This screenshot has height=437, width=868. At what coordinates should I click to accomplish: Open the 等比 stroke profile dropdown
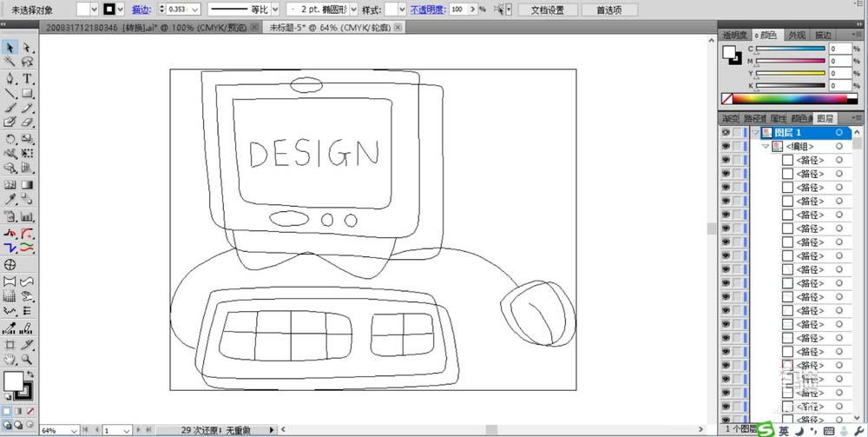tap(275, 10)
